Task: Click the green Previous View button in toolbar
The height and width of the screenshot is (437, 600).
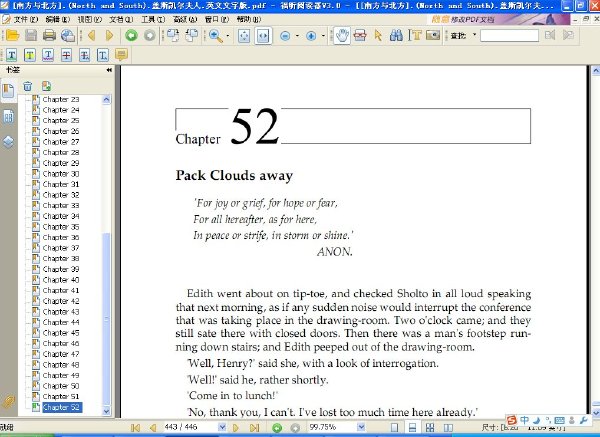Action: coord(131,36)
